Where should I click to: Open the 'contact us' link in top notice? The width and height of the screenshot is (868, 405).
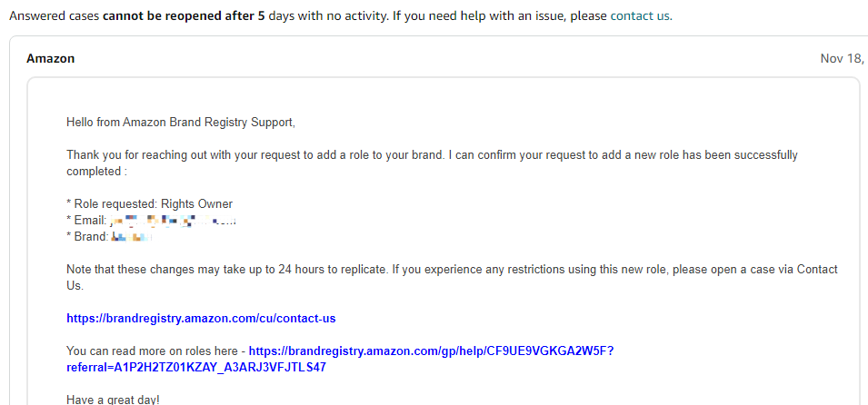coord(641,16)
